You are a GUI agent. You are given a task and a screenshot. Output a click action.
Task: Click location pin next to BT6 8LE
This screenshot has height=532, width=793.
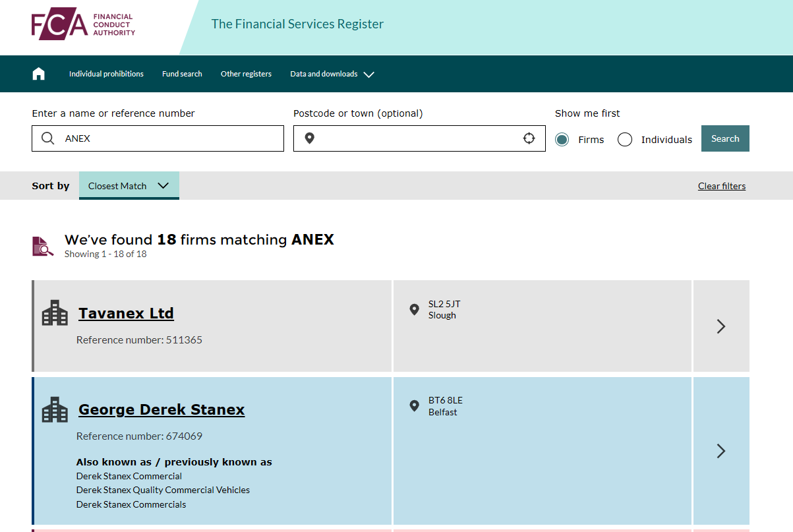414,405
